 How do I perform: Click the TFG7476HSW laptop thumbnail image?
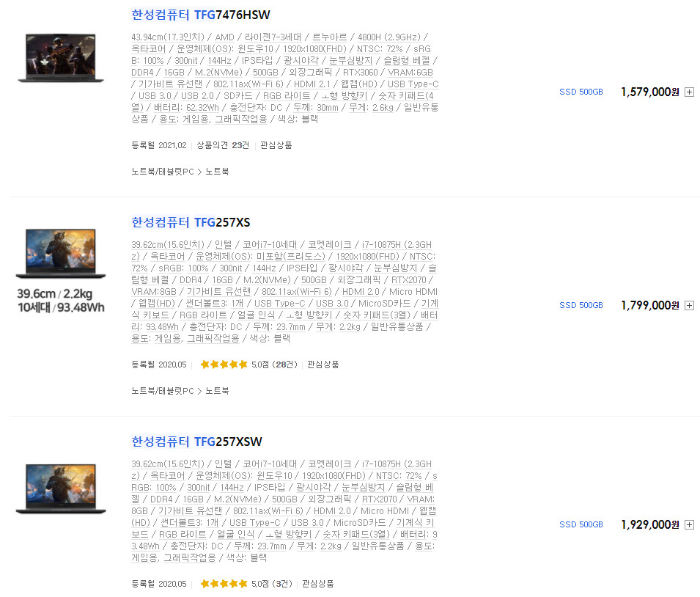tap(61, 58)
